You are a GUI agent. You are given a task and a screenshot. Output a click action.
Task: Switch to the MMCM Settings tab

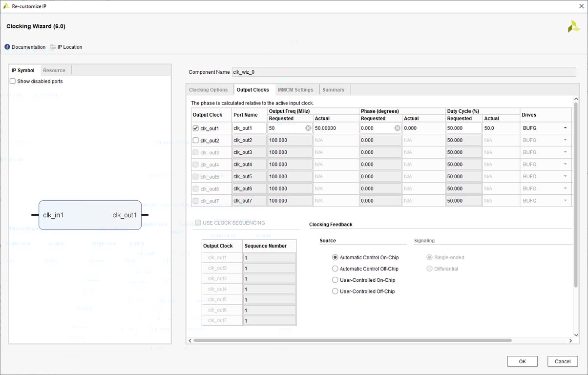[x=295, y=90]
